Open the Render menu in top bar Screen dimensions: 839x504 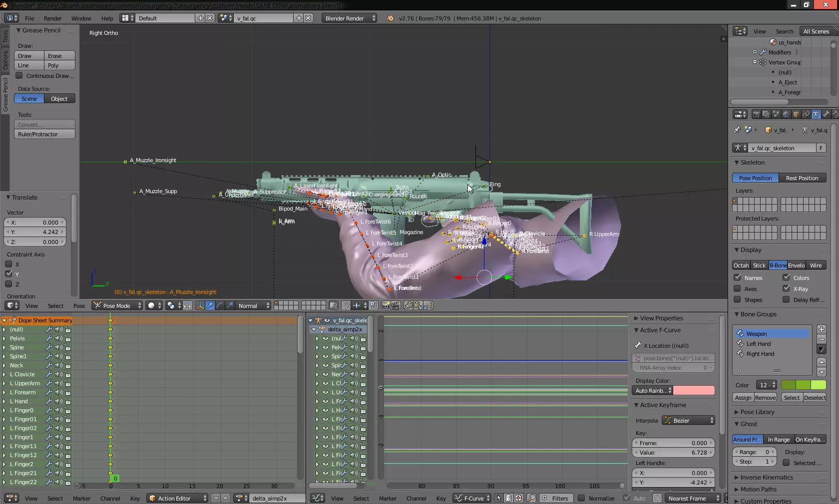(x=52, y=18)
